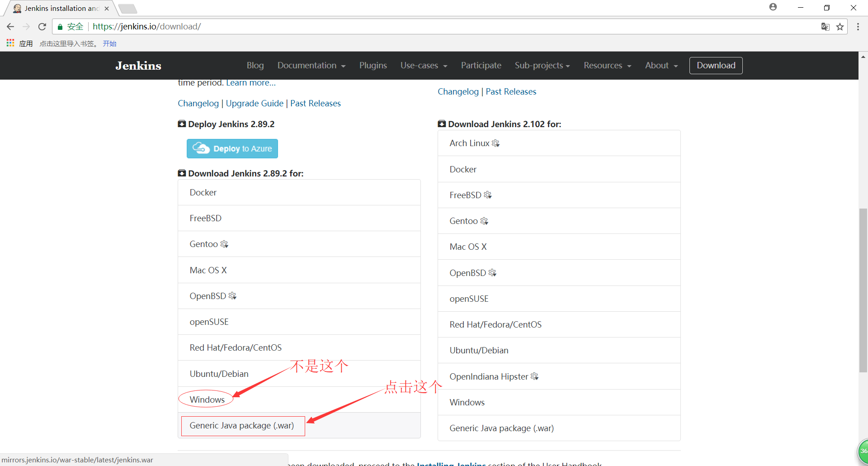Open the Participate page
Viewport: 868px width, 466px height.
[481, 66]
